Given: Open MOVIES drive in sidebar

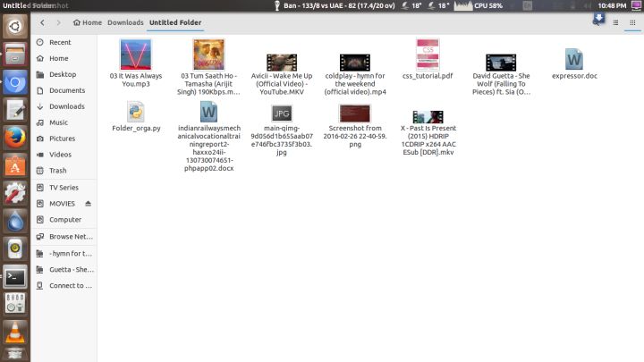Looking at the screenshot, I should pos(60,204).
